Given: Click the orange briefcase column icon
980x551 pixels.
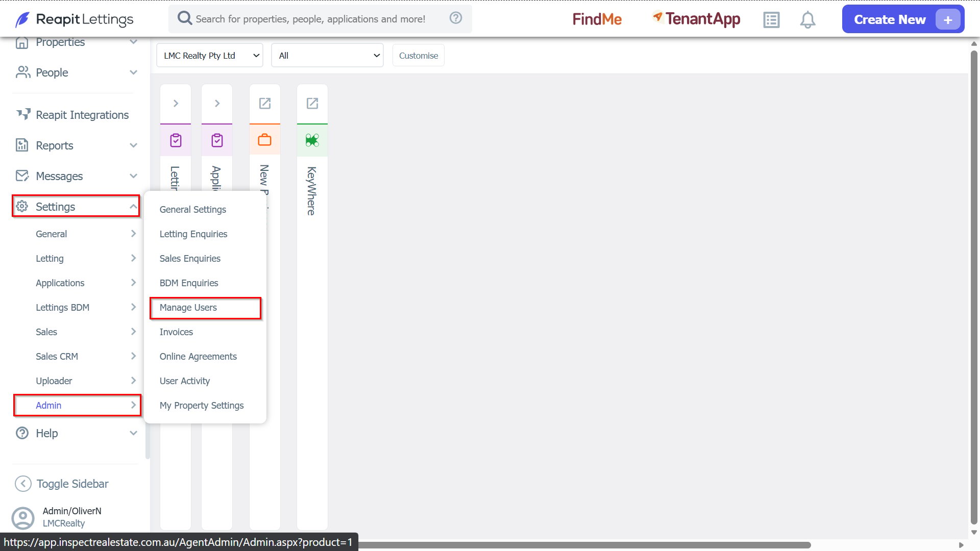Looking at the screenshot, I should (265, 140).
